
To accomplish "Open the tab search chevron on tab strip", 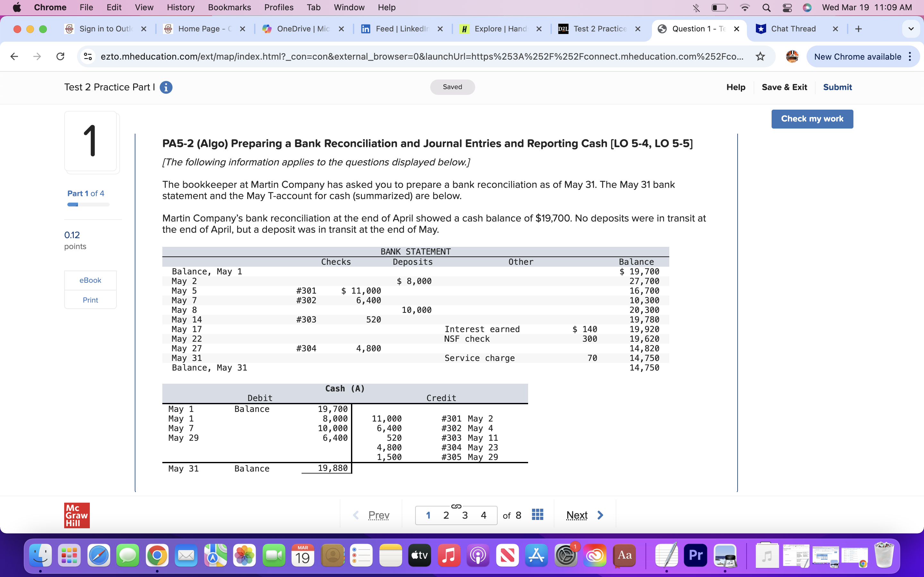I will tap(911, 29).
